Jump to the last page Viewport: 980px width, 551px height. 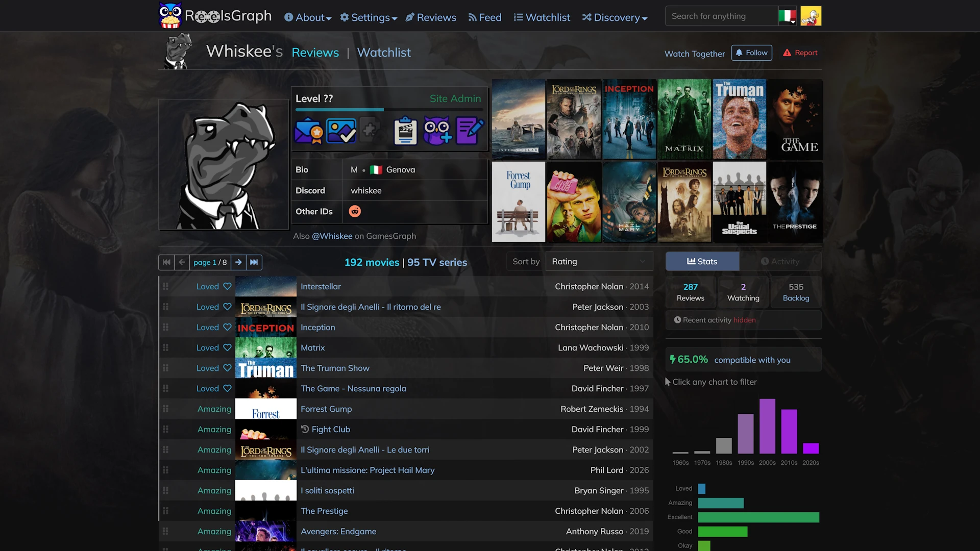[x=254, y=262]
